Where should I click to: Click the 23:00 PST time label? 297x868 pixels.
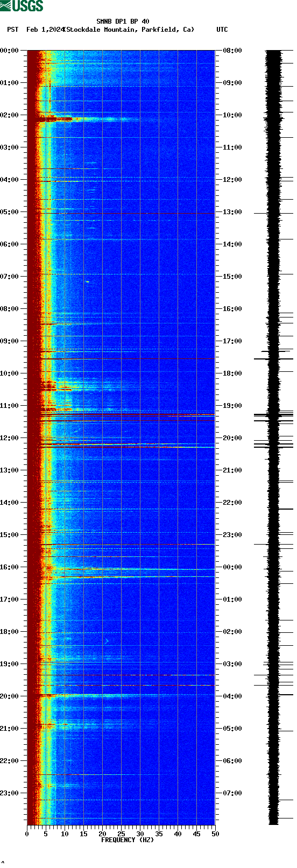coord(10,793)
